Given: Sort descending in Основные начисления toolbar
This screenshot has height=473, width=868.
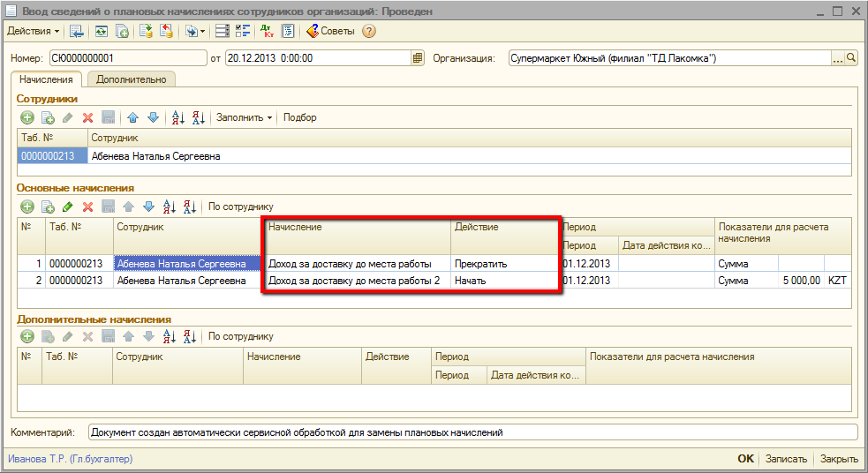Looking at the screenshot, I should 189,206.
